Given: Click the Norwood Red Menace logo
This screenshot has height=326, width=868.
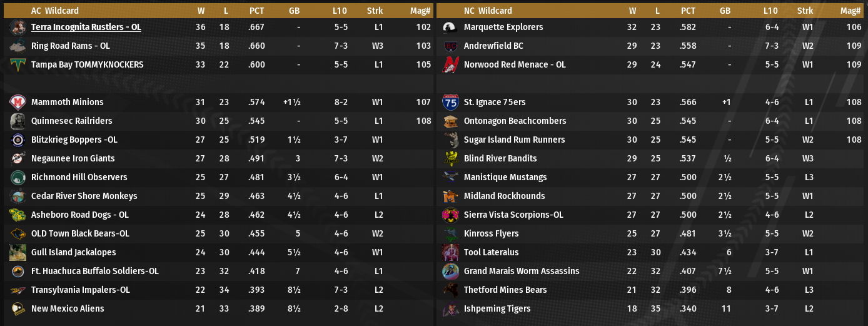Looking at the screenshot, I should tap(450, 65).
